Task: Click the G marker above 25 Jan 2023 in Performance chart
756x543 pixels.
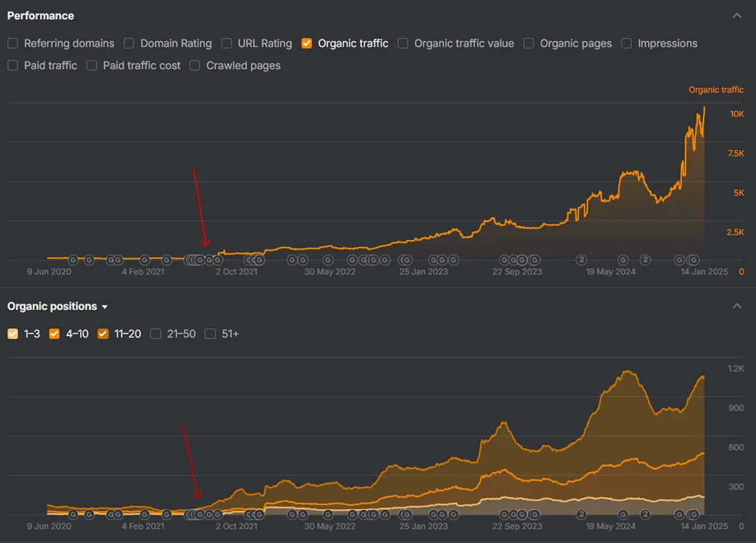Action: (406, 260)
